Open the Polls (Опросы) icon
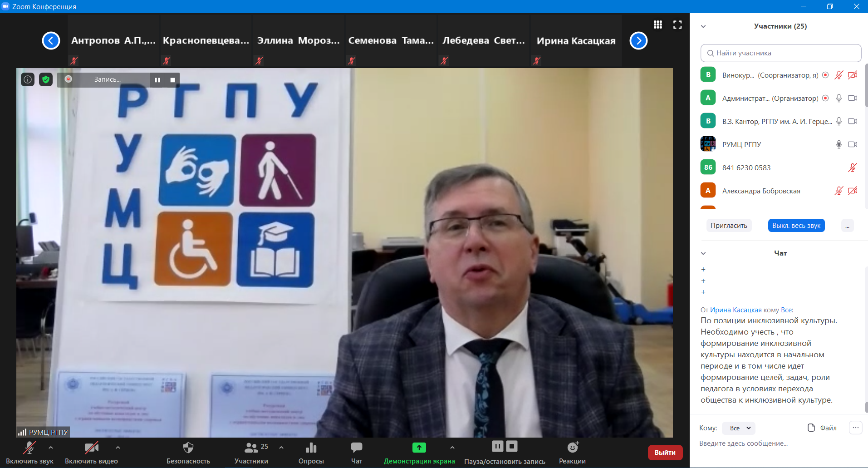868x468 pixels. pyautogui.click(x=311, y=453)
